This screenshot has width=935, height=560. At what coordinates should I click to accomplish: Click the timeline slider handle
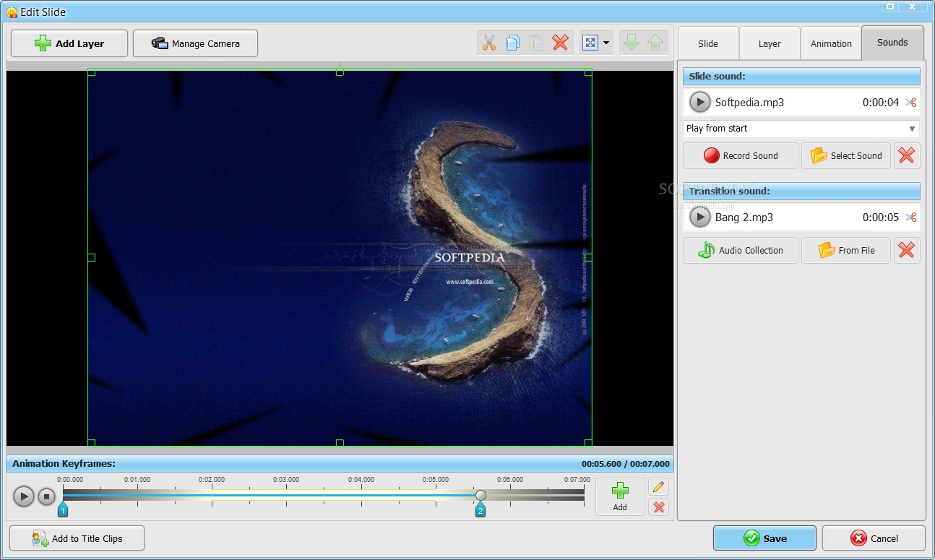click(x=481, y=495)
